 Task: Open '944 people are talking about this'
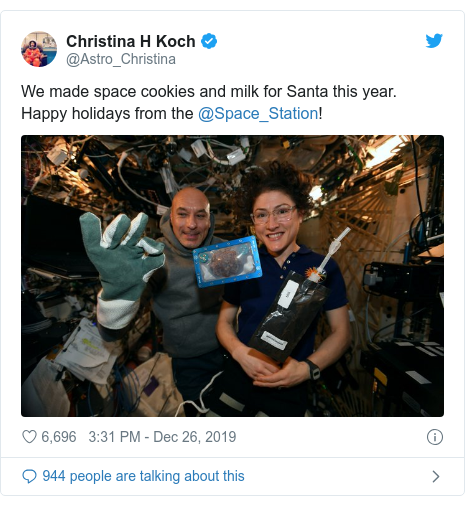[x=143, y=476]
